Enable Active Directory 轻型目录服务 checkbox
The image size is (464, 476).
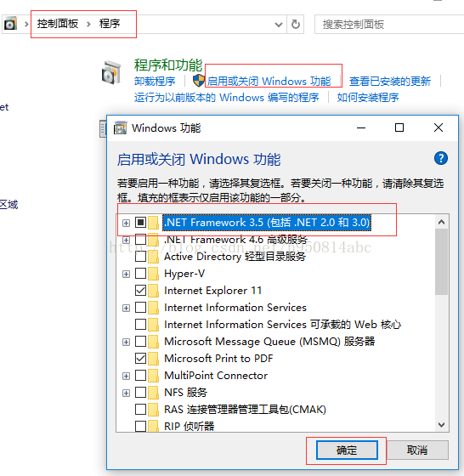140,256
